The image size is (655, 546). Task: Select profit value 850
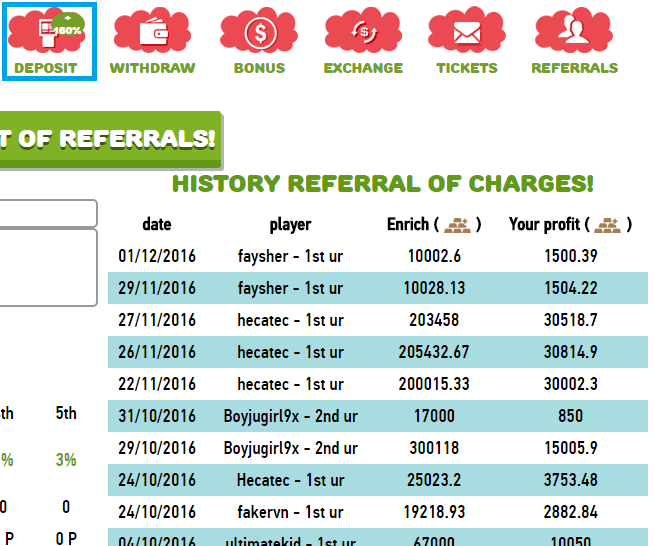571,416
